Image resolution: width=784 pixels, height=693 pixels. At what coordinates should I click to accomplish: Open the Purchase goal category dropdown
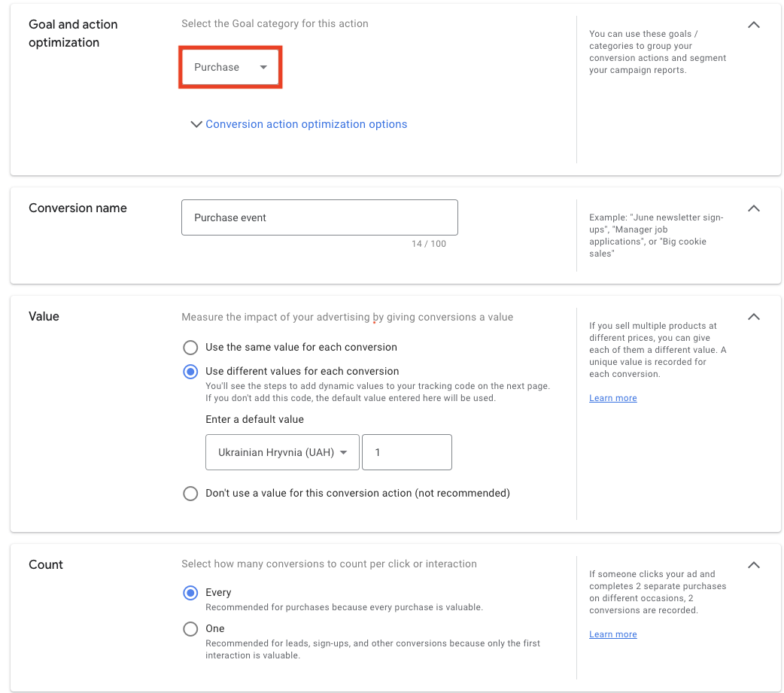click(x=230, y=67)
